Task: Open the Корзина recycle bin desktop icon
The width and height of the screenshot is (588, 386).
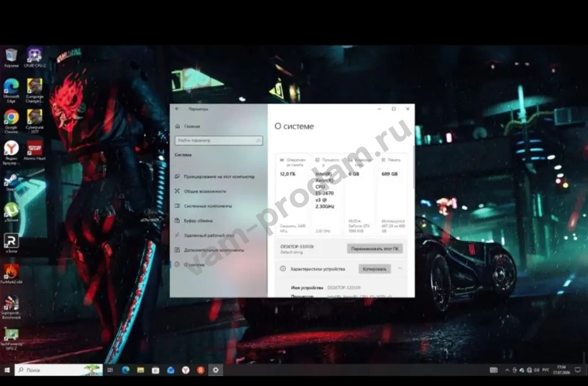Action: [11, 57]
